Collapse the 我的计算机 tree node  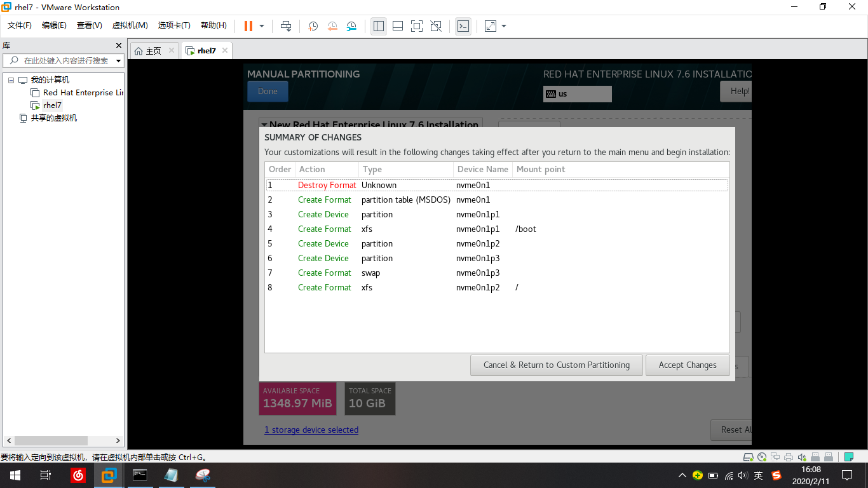point(11,80)
